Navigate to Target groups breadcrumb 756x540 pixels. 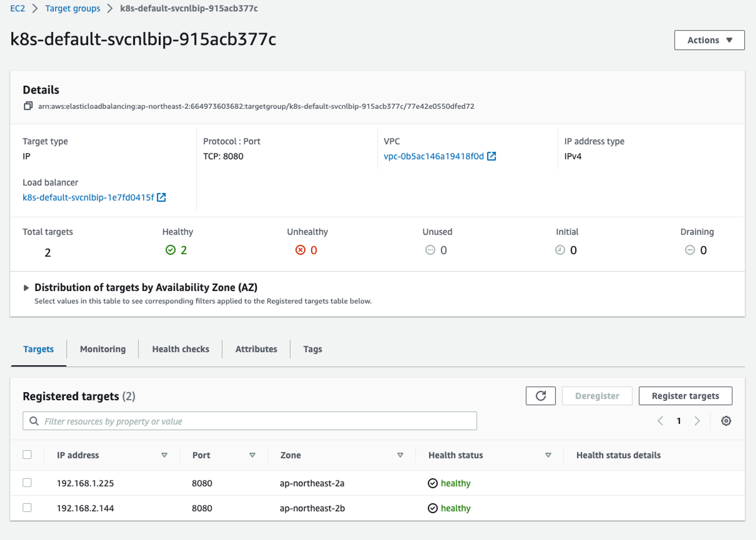(x=73, y=8)
